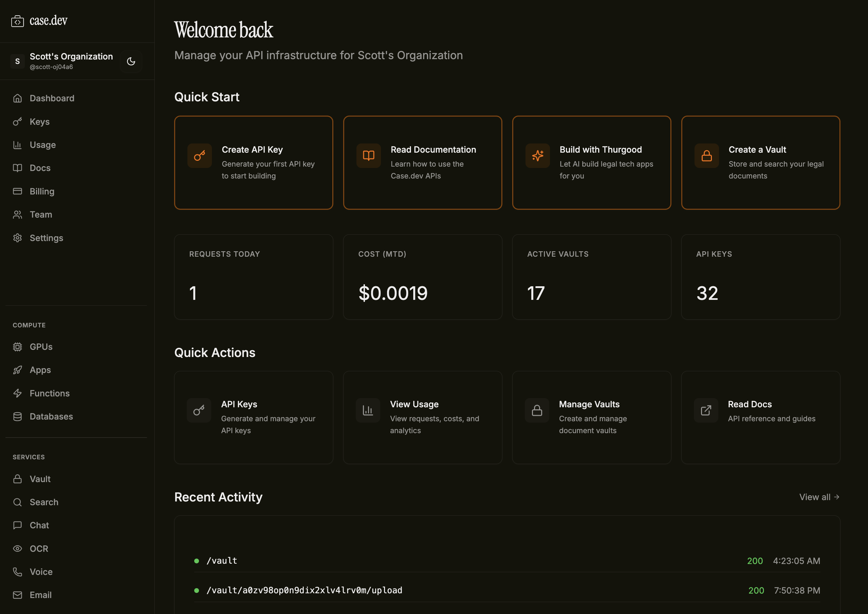Click the GPUs chip icon under Compute
Viewport: 868px width, 614px height.
pos(17,346)
